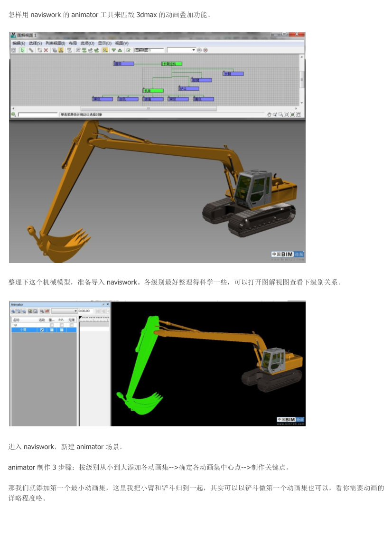Select the 小臂 animation set row
The width and height of the screenshot is (392, 555).
tap(44, 330)
